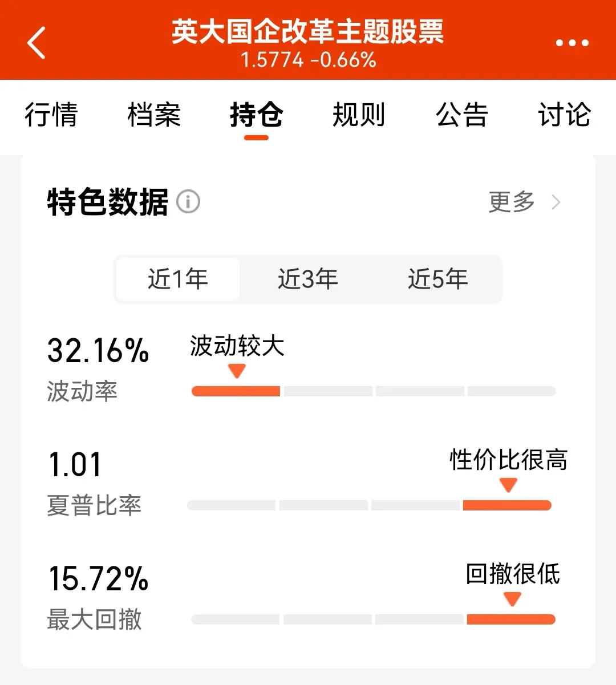This screenshot has width=616, height=685.
Task: Tap the 最大回撤 triangle marker
Action: 512,599
